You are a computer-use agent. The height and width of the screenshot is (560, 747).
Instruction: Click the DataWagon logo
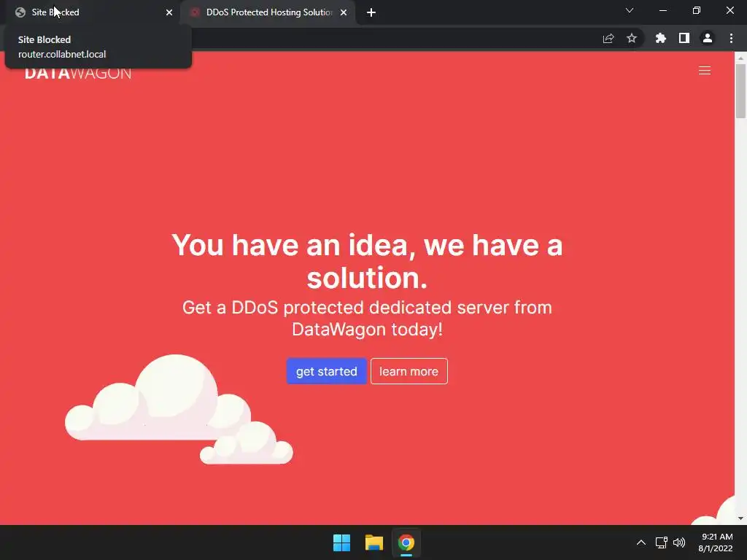click(x=78, y=73)
